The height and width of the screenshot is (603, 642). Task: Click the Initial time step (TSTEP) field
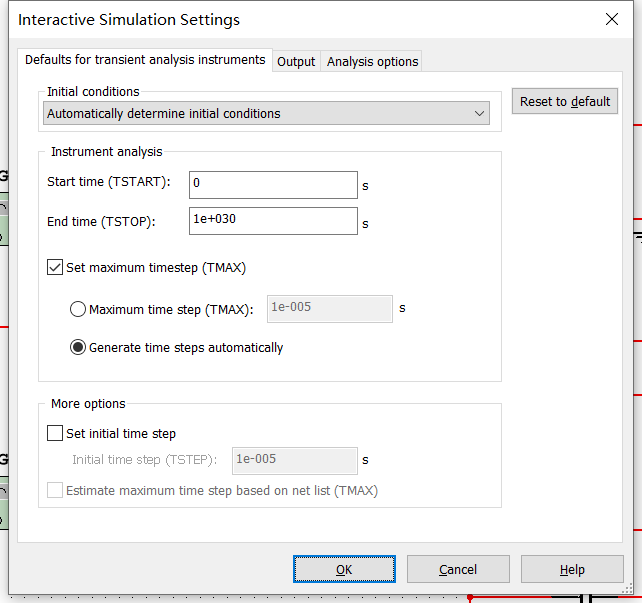(x=294, y=460)
